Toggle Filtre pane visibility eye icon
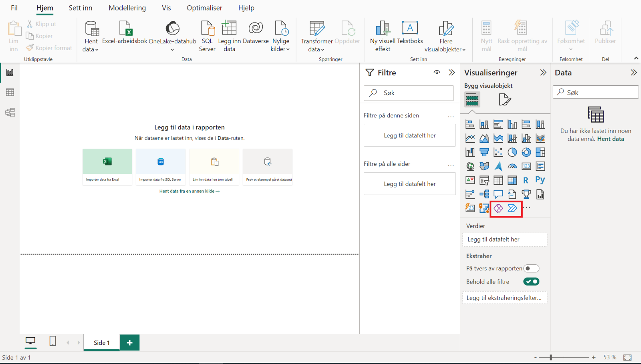 (437, 72)
